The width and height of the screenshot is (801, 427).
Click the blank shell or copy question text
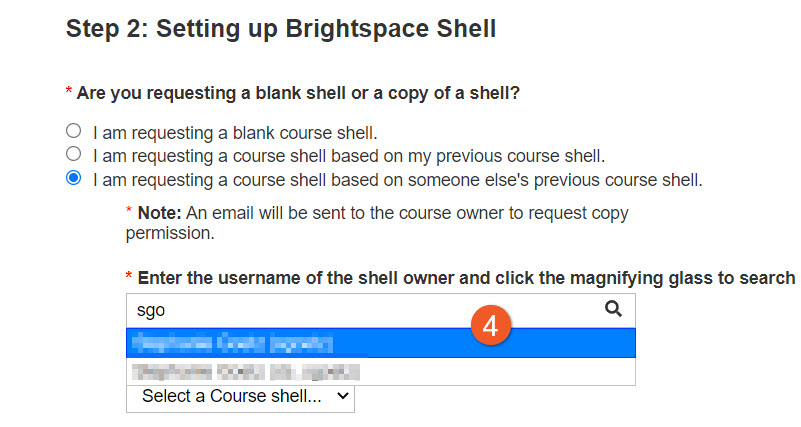tap(298, 93)
